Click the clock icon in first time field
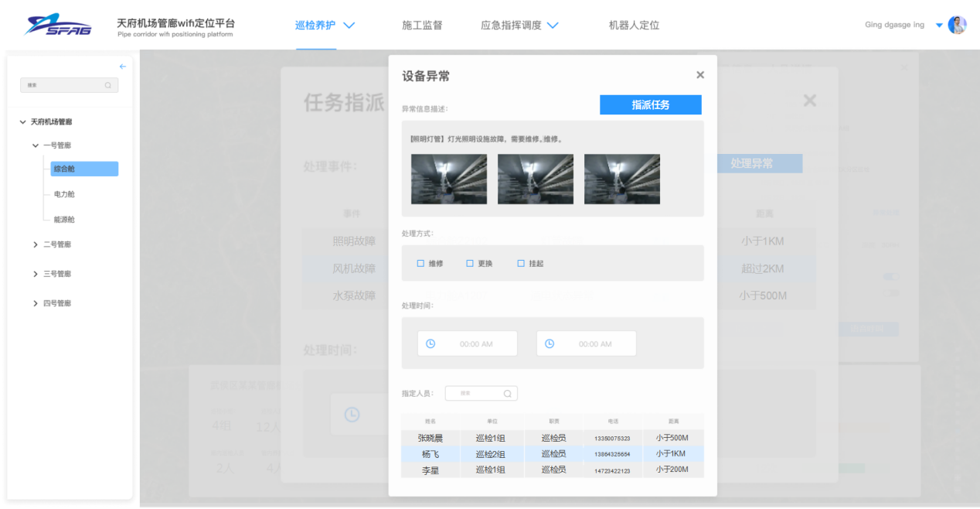The image size is (980, 509). (x=430, y=343)
